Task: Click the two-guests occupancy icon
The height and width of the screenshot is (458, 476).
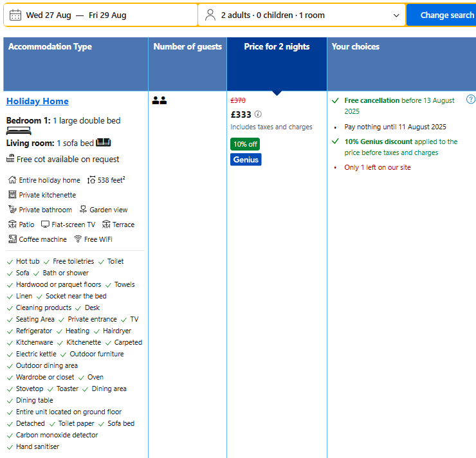Action: 160,100
